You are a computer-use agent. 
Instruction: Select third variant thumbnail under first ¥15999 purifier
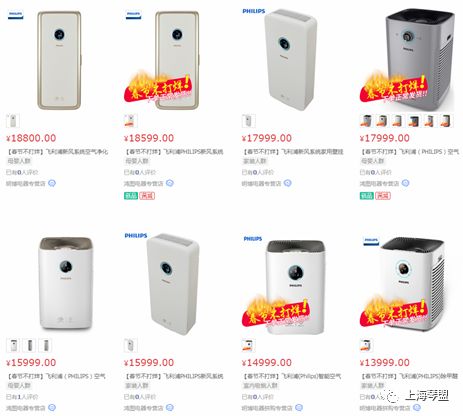pyautogui.click(x=45, y=345)
